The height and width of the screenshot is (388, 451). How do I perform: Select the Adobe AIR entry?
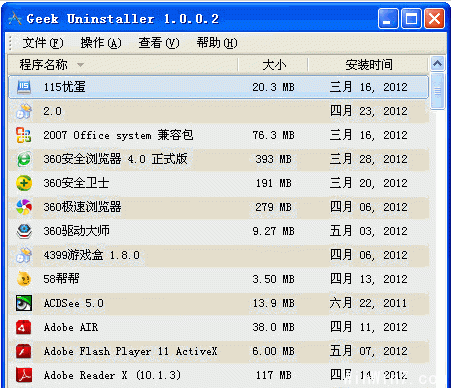tap(71, 327)
